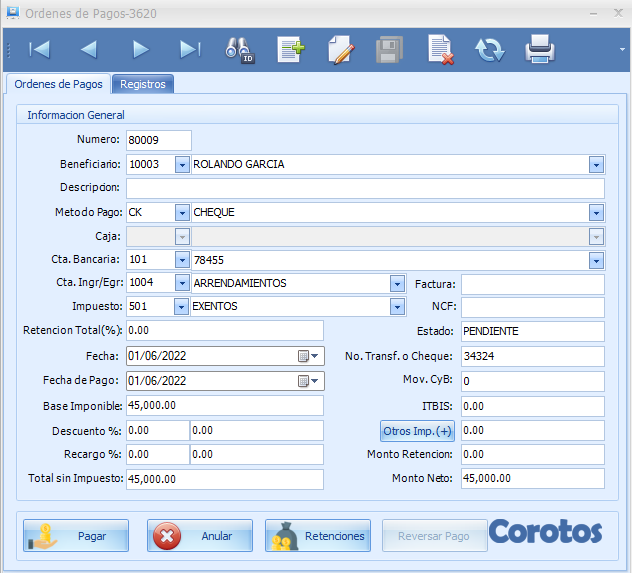Navigate to the next record arrow
The height and width of the screenshot is (573, 632).
(x=140, y=49)
